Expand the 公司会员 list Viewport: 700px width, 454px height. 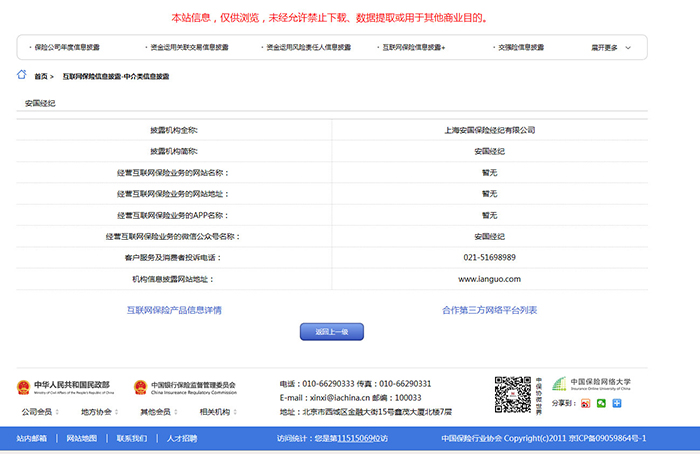40,412
